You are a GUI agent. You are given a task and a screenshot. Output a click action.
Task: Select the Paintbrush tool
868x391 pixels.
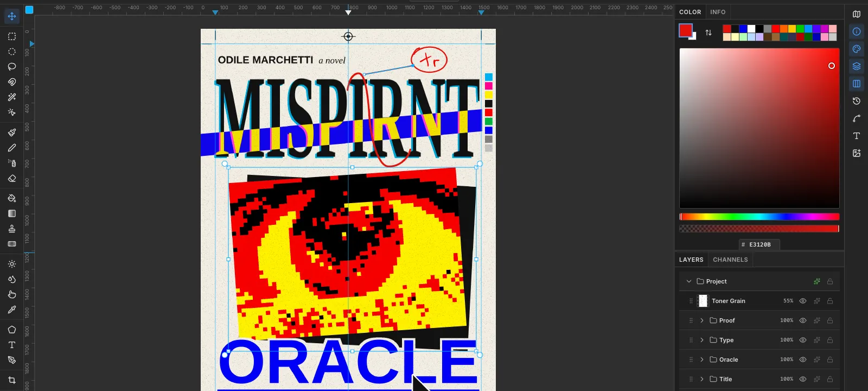tap(12, 133)
